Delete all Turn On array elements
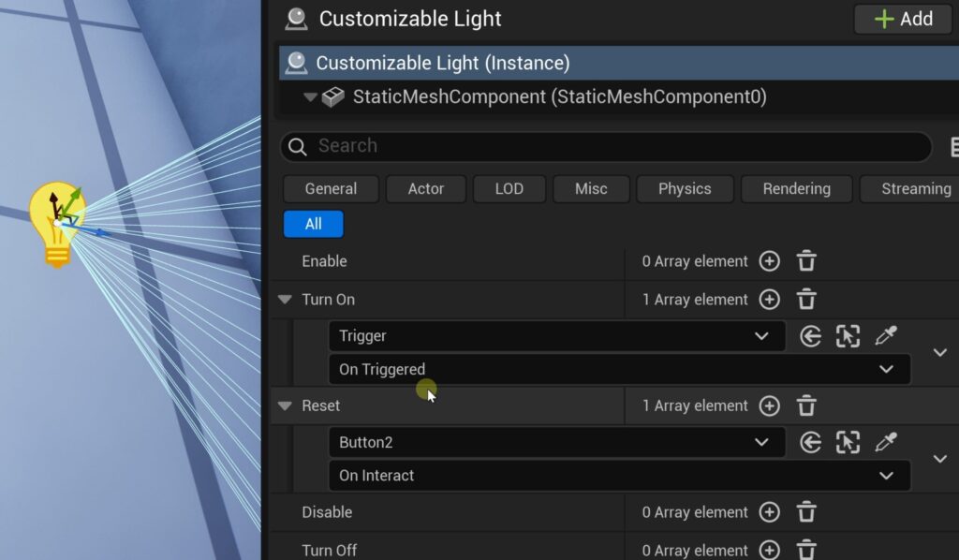This screenshot has height=560, width=959. point(806,300)
